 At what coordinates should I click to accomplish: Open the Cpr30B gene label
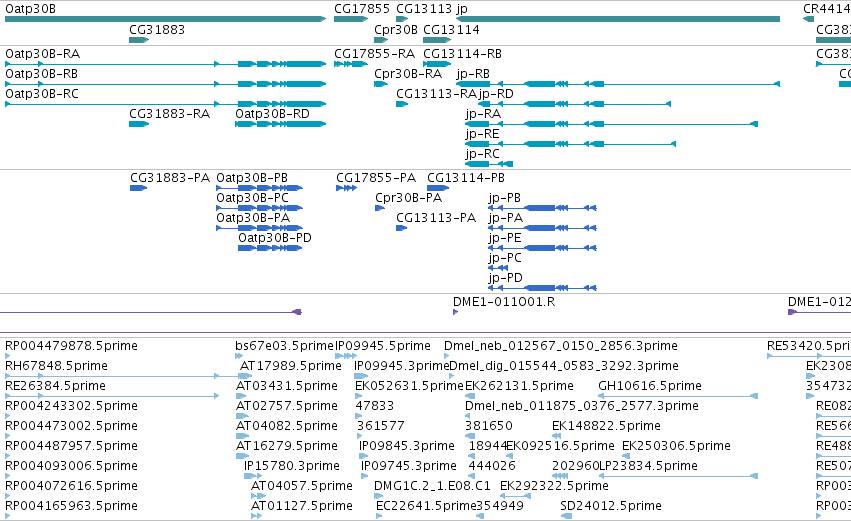point(396,30)
